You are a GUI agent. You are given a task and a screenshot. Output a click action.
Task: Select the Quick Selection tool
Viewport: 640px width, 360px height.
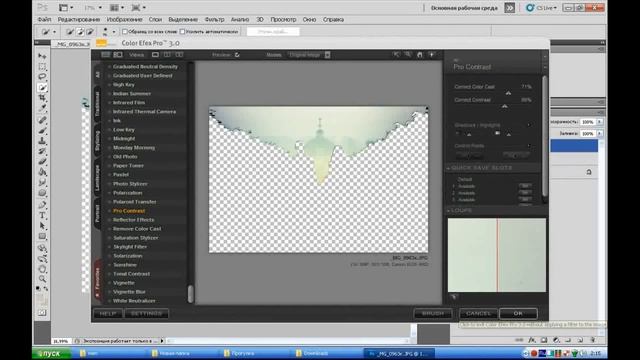coord(42,87)
